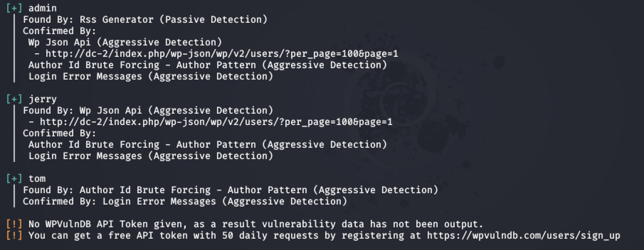Viewport: 644px width, 250px height.
Task: Click jerry's Author Id Brute Forcing line
Action: click(x=207, y=145)
